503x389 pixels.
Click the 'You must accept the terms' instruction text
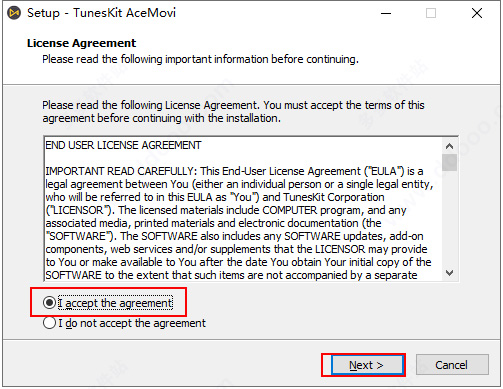click(344, 105)
